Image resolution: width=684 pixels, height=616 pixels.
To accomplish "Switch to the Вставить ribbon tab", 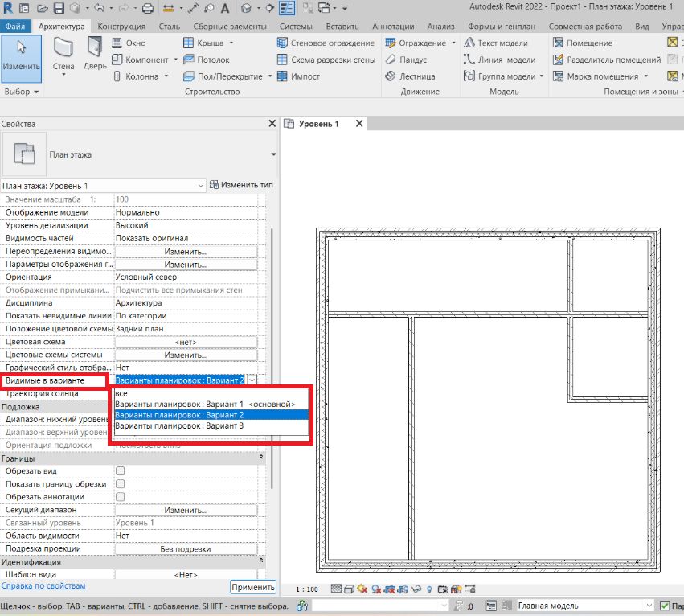I will 342,27.
